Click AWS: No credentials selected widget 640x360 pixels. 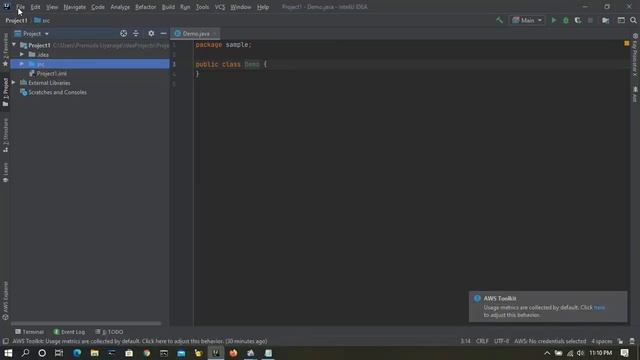pyautogui.click(x=550, y=341)
